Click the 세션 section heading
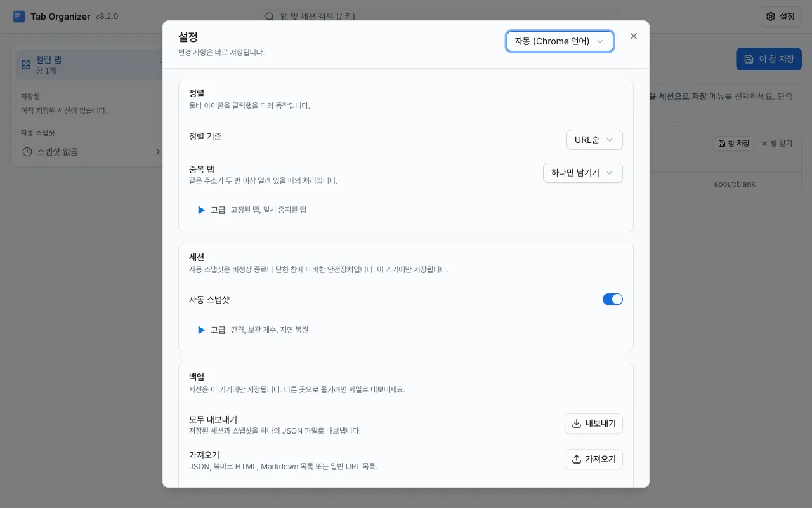The image size is (812, 508). [x=197, y=257]
